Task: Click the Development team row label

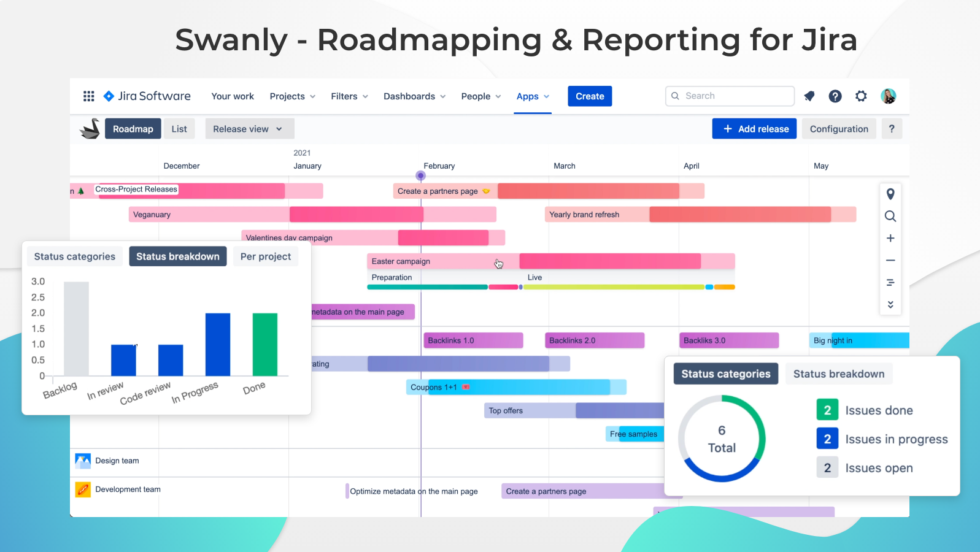Action: pos(128,489)
